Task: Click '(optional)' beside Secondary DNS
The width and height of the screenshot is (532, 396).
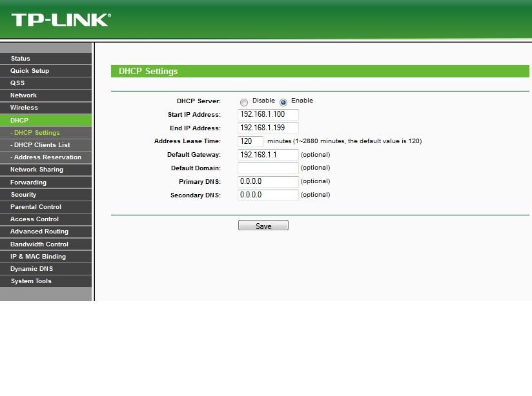Action: click(315, 195)
